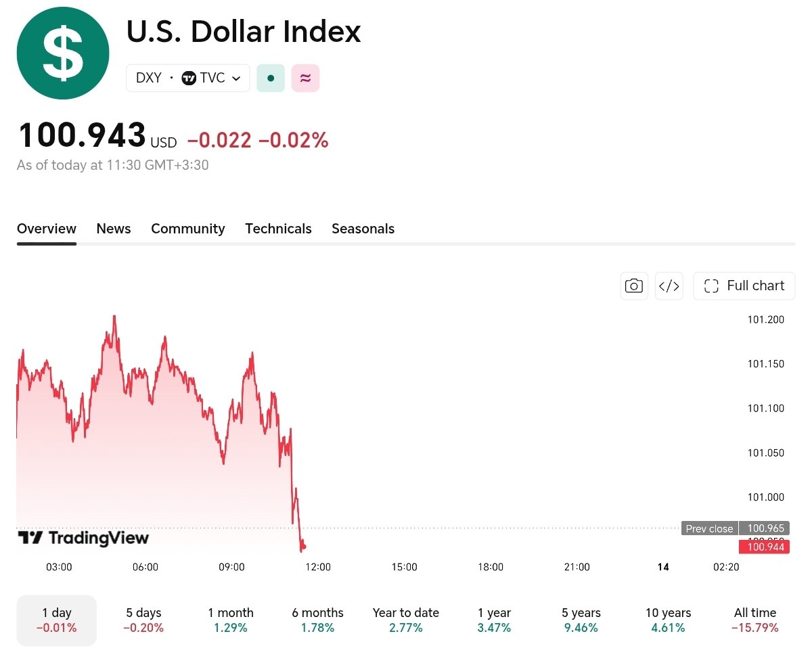Click the green dollar sign logo
The image size is (812, 661).
point(63,53)
